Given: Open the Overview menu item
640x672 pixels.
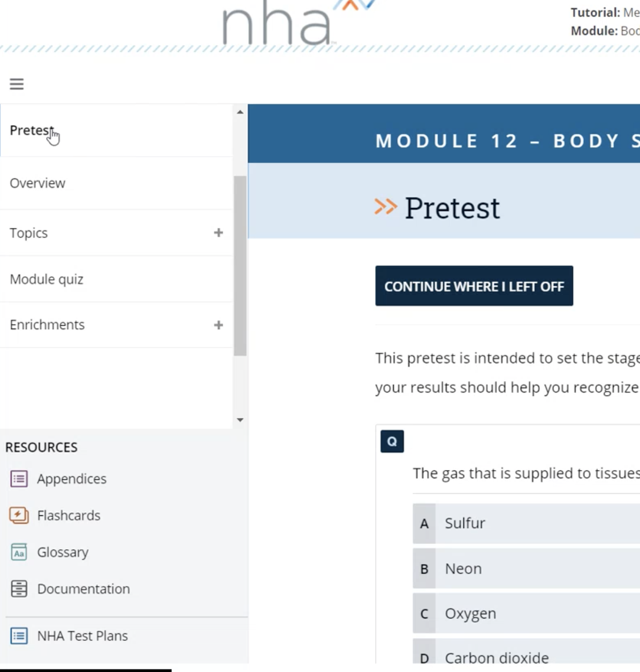Looking at the screenshot, I should pos(116,183).
